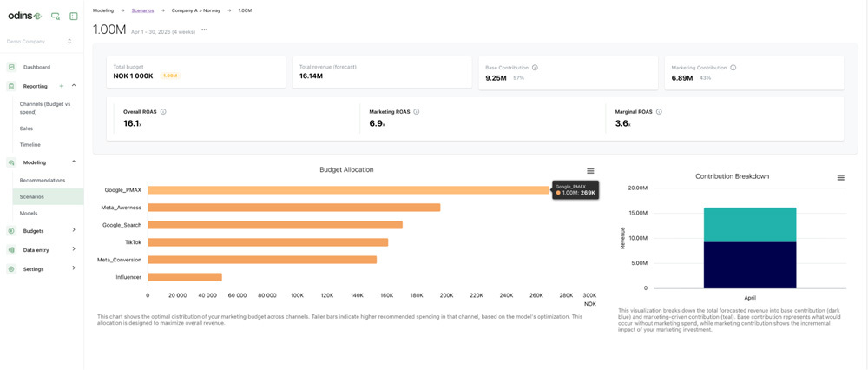Image resolution: width=868 pixels, height=370 pixels.
Task: Open the three-dot menu beside the 1.00M title
Action: [205, 30]
